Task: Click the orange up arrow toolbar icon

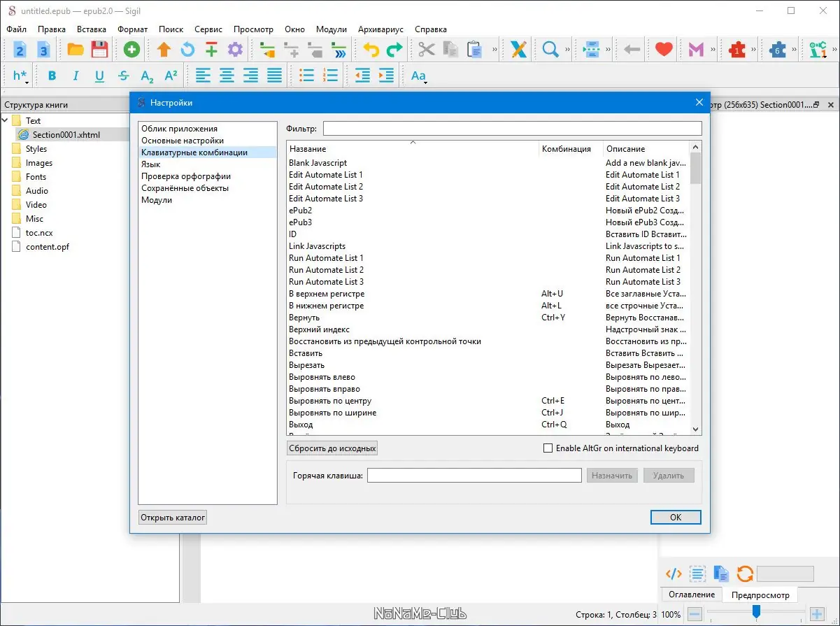Action: tap(164, 50)
